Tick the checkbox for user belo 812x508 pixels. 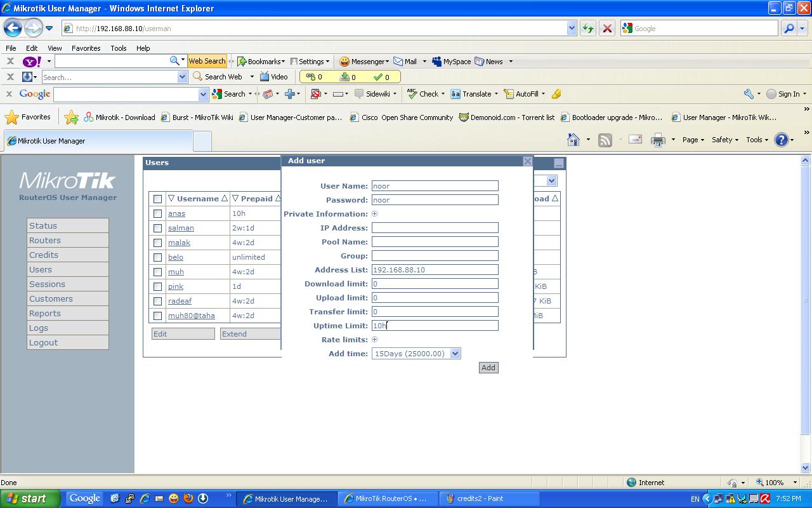coord(157,258)
